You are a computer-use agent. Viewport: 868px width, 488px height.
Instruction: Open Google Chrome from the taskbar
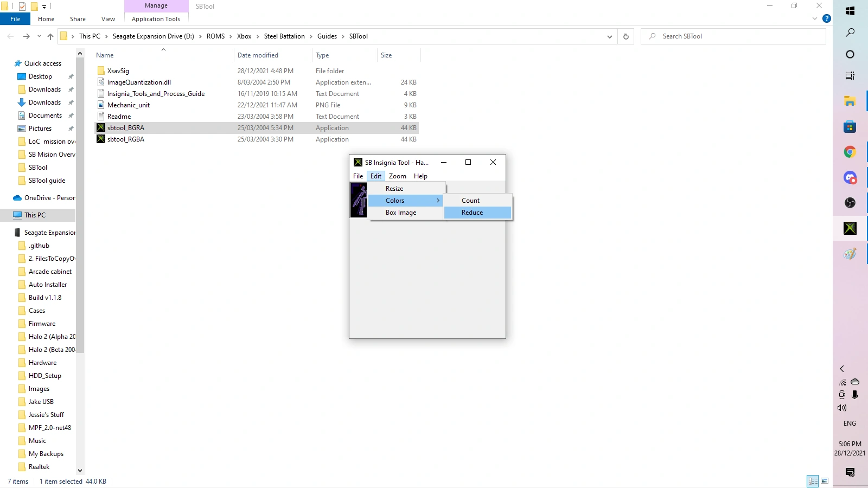click(x=850, y=152)
